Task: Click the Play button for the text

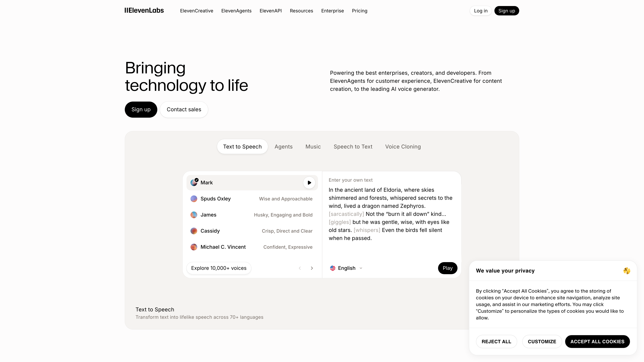Action: tap(447, 268)
